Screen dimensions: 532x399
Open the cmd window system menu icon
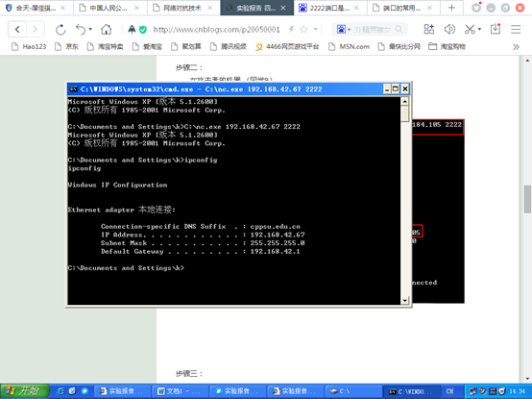coord(73,89)
